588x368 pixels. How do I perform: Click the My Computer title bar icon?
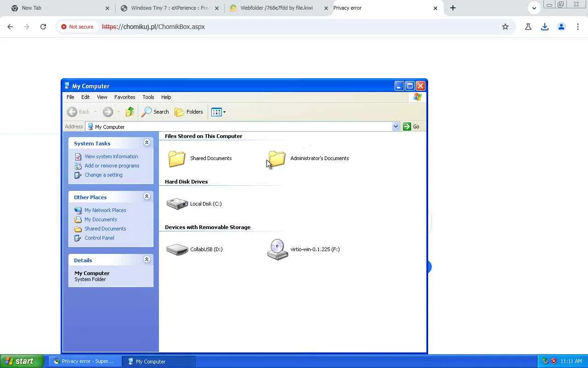coord(67,86)
